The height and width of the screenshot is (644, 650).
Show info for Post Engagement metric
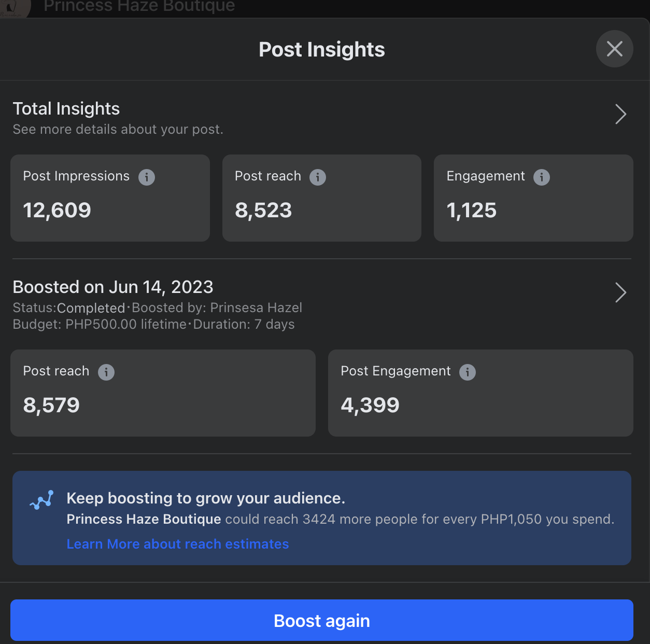[x=468, y=372]
